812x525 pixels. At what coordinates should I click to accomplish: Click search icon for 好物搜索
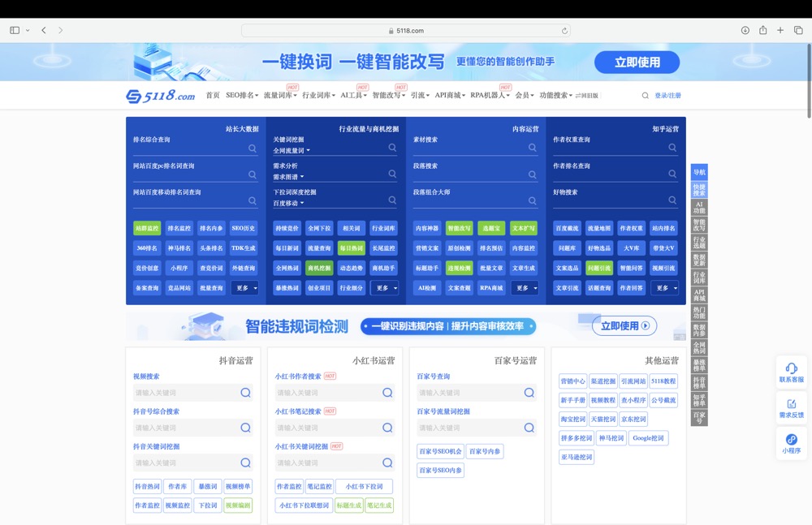(x=672, y=200)
